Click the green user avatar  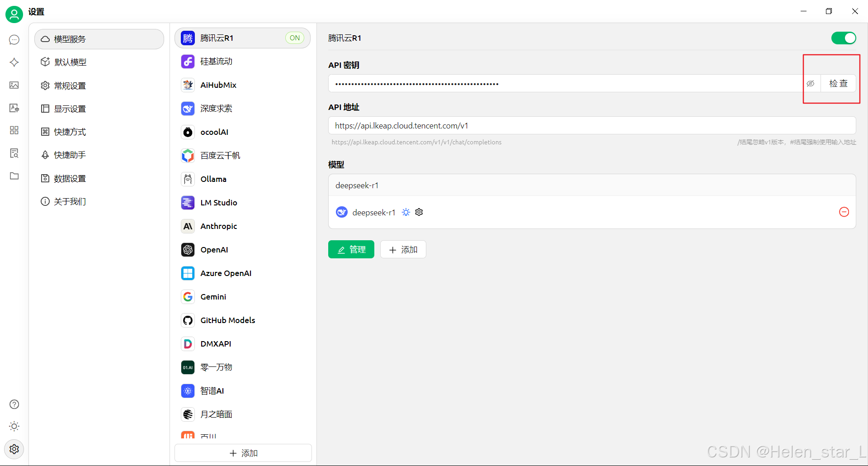point(14,14)
